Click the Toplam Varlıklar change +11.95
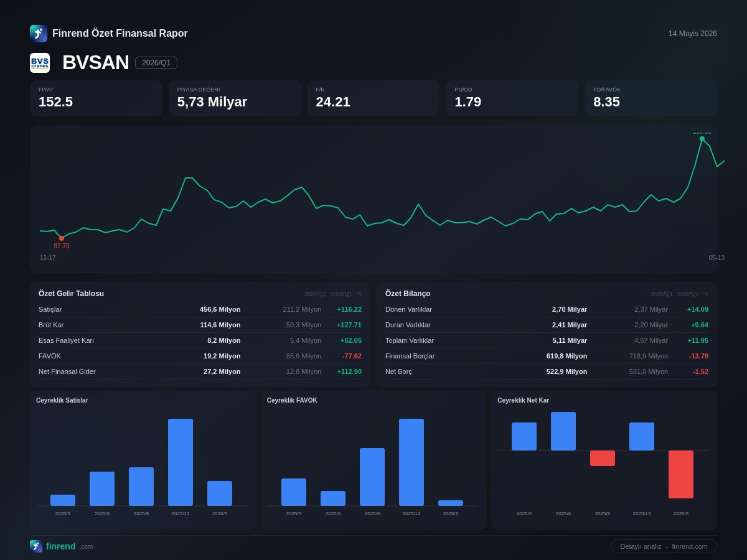Image resolution: width=747 pixels, height=560 pixels. point(698,340)
